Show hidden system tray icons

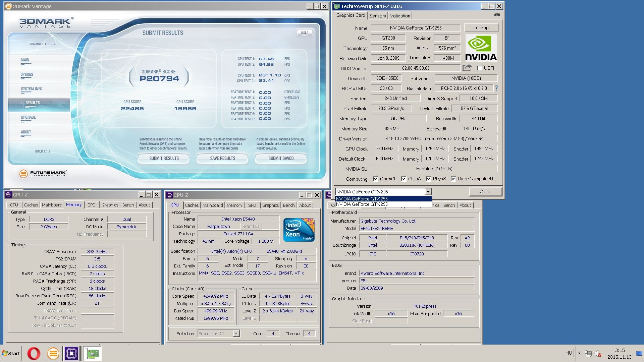click(x=579, y=353)
